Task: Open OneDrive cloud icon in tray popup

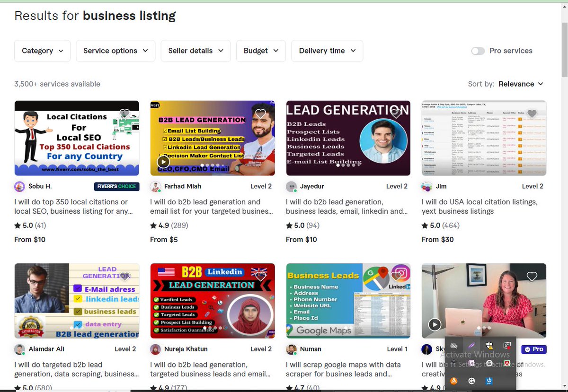Action: (x=454, y=345)
